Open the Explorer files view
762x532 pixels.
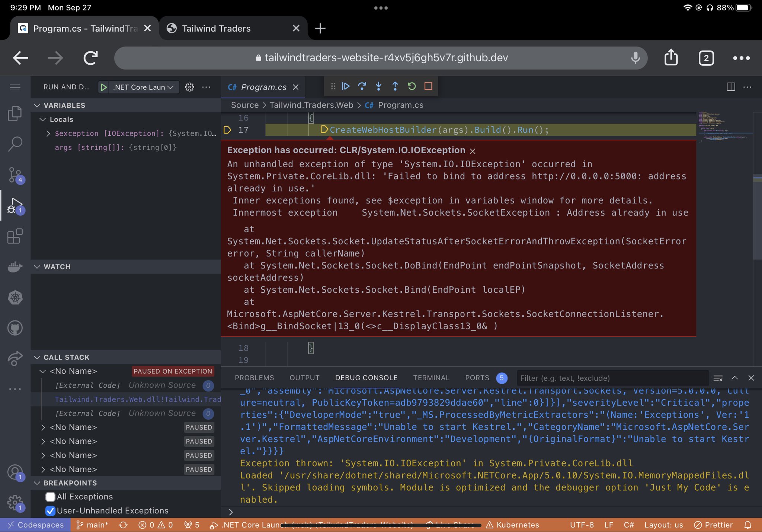[x=15, y=113]
